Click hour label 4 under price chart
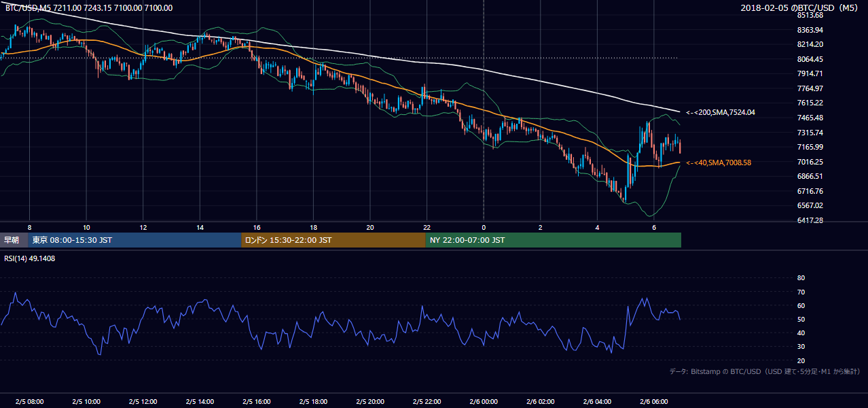This screenshot has height=408, width=868. tap(597, 227)
